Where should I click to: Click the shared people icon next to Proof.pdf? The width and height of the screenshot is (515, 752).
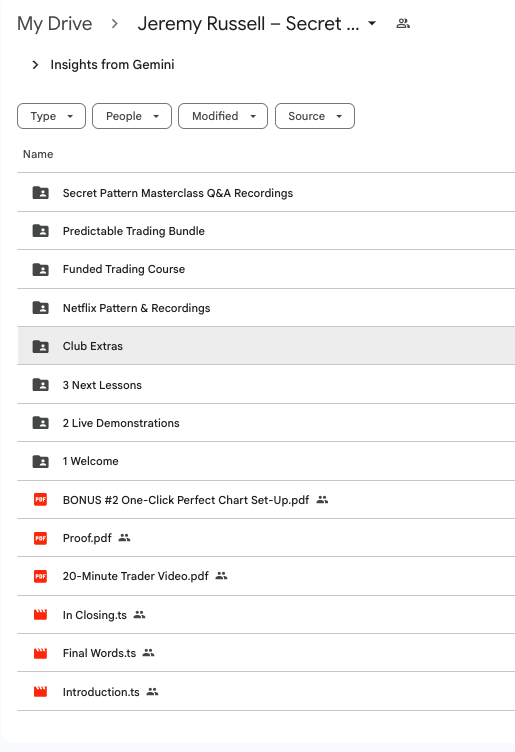pyautogui.click(x=125, y=538)
